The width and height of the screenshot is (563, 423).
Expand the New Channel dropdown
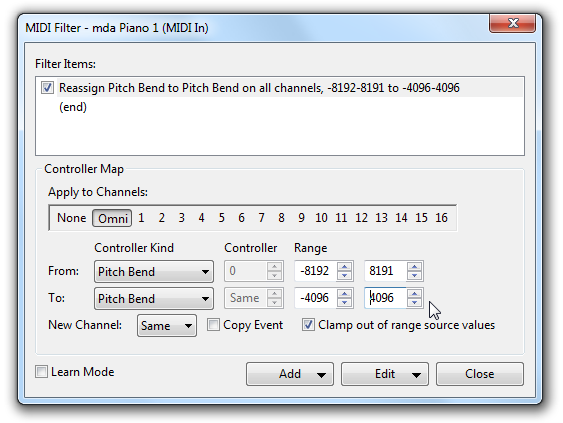coord(167,326)
